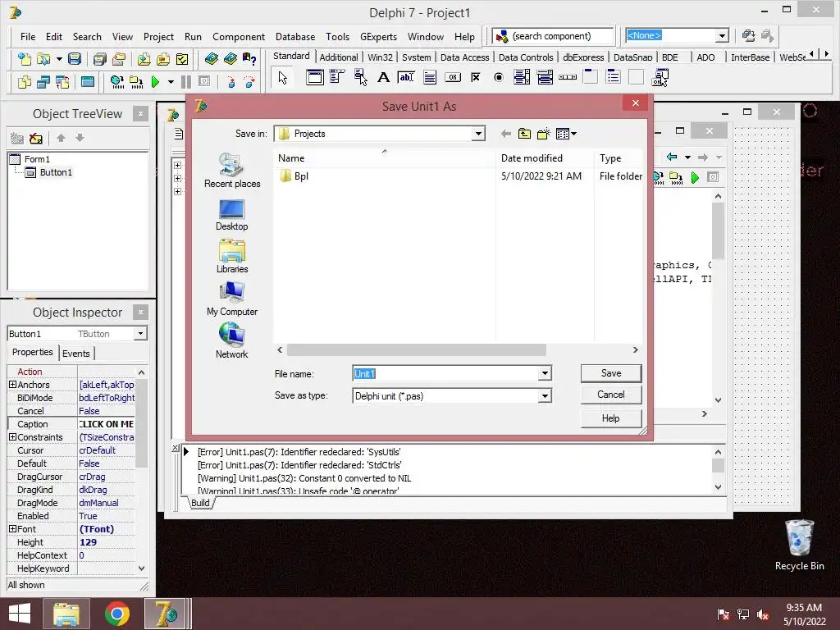Open the Component menu
This screenshot has height=630, width=840.
[x=239, y=36]
